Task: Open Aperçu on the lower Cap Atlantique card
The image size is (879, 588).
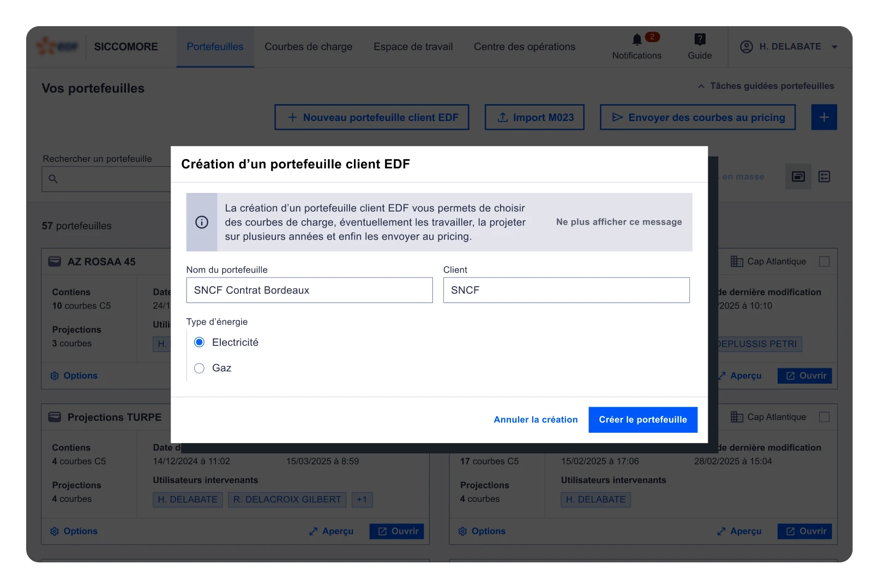Action: tap(739, 531)
